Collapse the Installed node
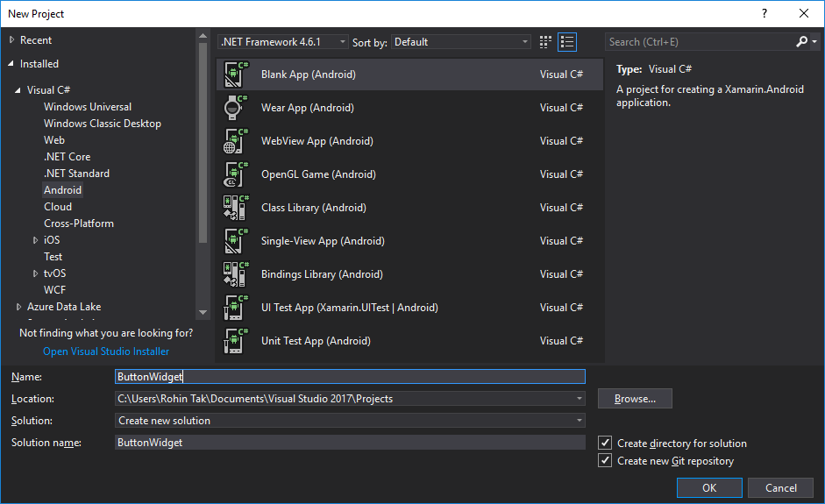Image resolution: width=825 pixels, height=504 pixels. pyautogui.click(x=11, y=64)
